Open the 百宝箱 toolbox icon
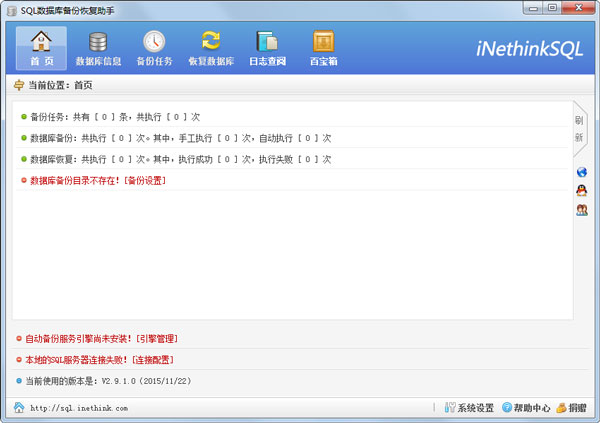Screen dimensions: 600x423 click(x=323, y=48)
